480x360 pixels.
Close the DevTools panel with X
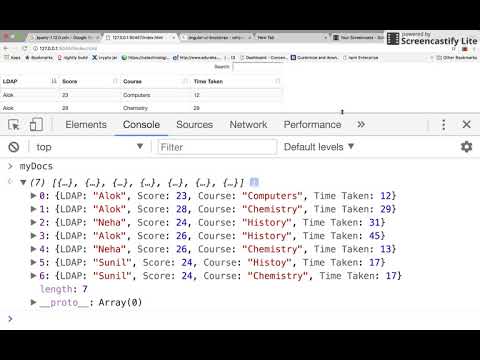tap(467, 124)
